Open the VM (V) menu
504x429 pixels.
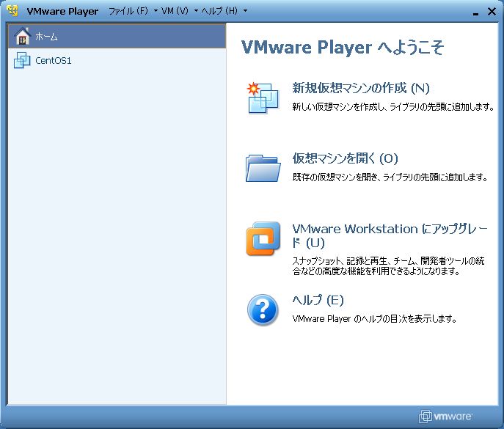coord(175,11)
